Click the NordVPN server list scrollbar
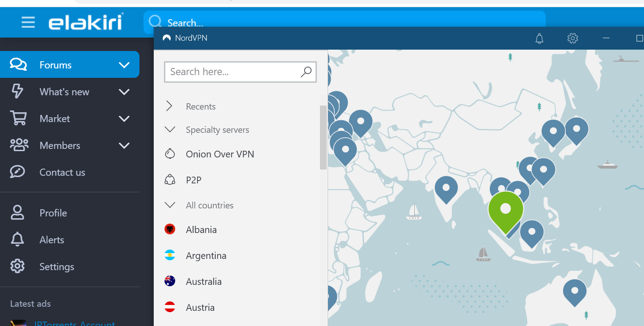Screen dimensions: 644x326 click(x=324, y=137)
